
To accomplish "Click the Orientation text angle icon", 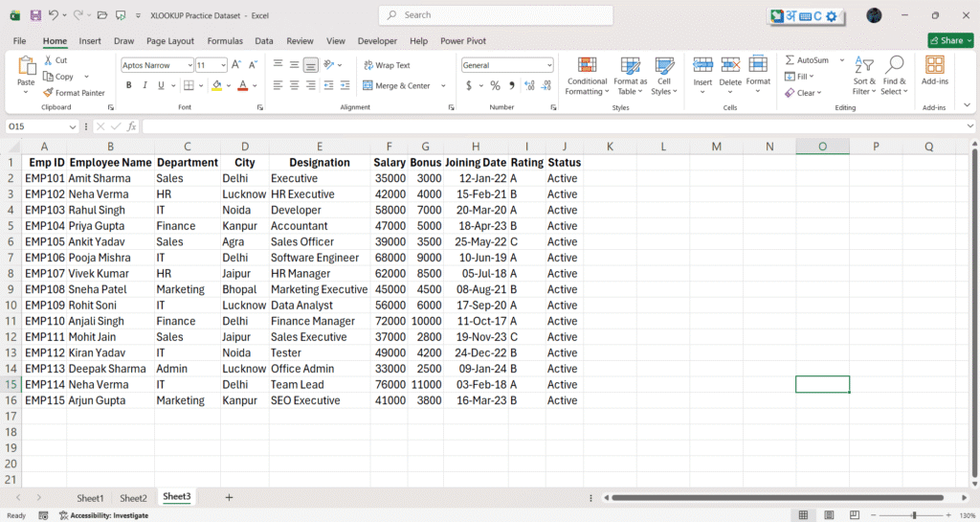I will coord(329,64).
